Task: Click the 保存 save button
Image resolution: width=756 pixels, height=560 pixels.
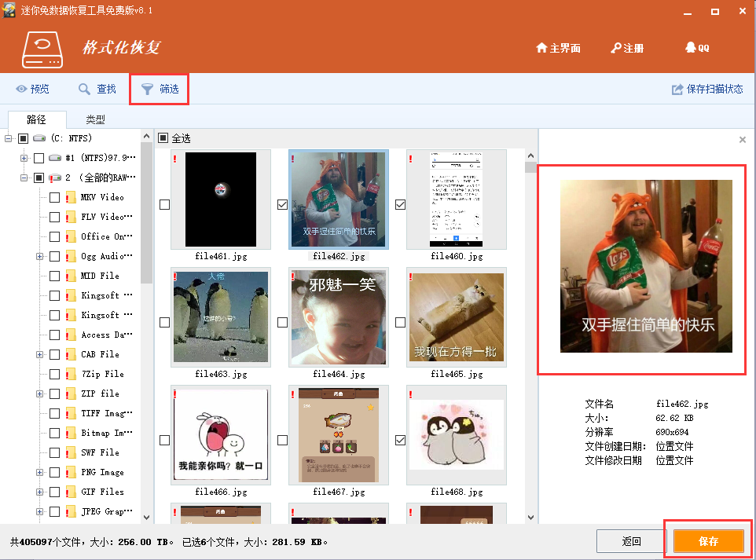Action: (708, 541)
